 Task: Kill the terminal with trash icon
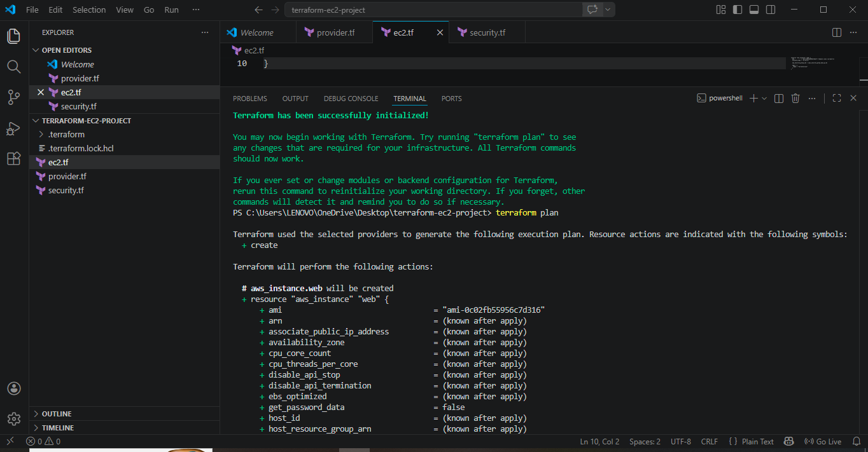(795, 99)
